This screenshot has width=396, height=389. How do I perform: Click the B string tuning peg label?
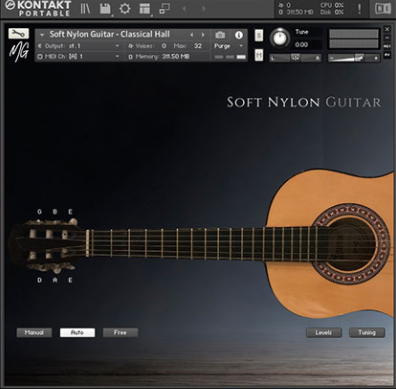(55, 212)
